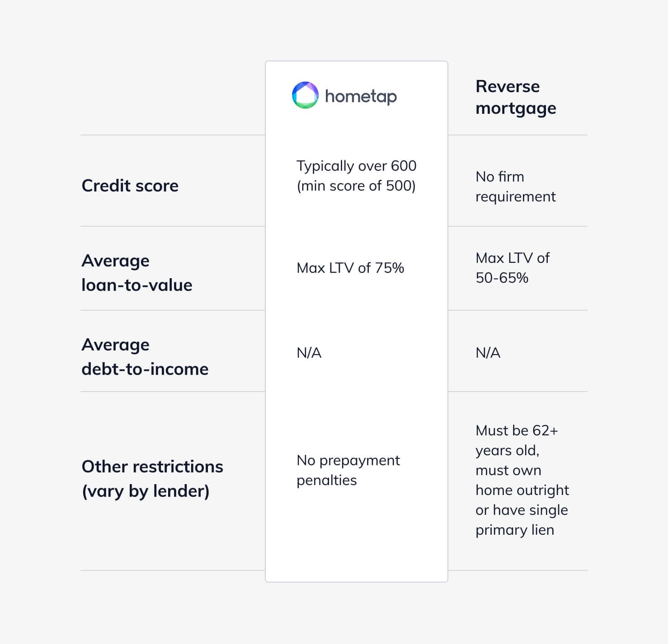
Task: Click the loan-to-value text in the row label
Action: [x=137, y=285]
